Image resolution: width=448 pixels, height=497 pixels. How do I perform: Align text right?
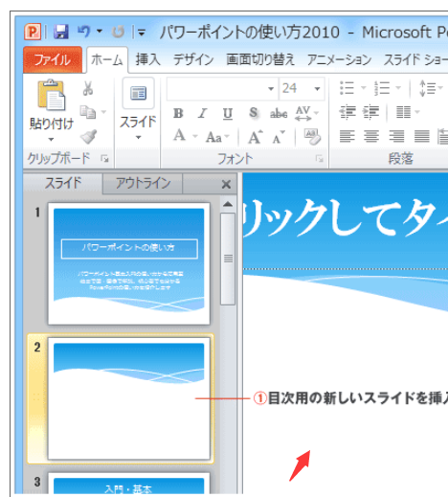(396, 136)
